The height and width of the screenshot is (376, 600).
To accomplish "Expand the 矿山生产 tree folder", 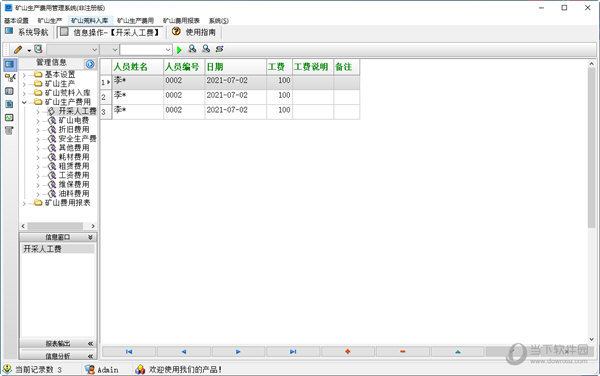I will (24, 84).
